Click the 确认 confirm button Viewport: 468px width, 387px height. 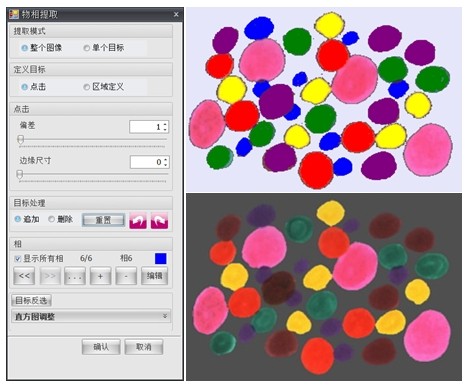click(101, 347)
